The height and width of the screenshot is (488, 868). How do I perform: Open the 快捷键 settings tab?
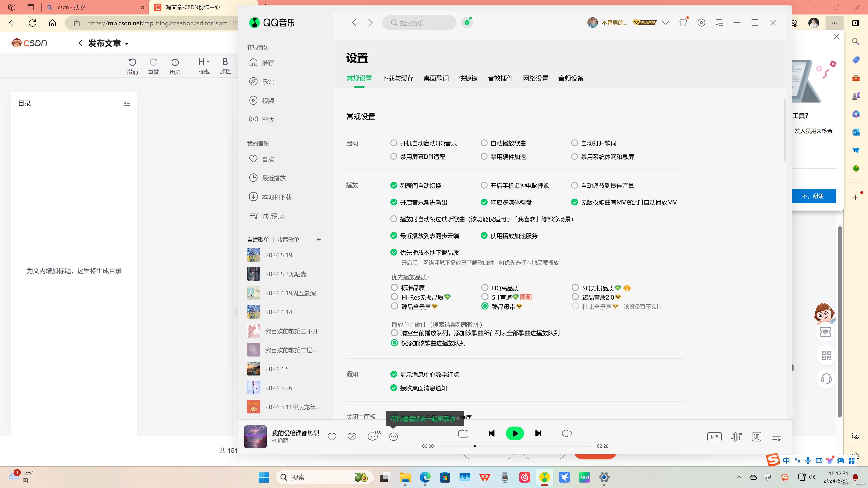(x=468, y=78)
